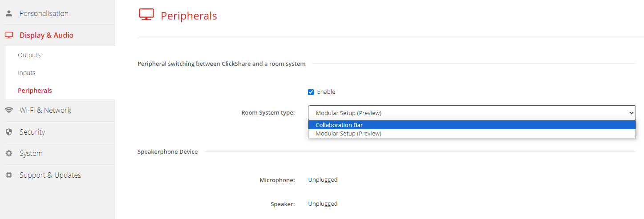Click the Microphone Unplugged status text
Image resolution: width=644 pixels, height=219 pixels.
(323, 180)
